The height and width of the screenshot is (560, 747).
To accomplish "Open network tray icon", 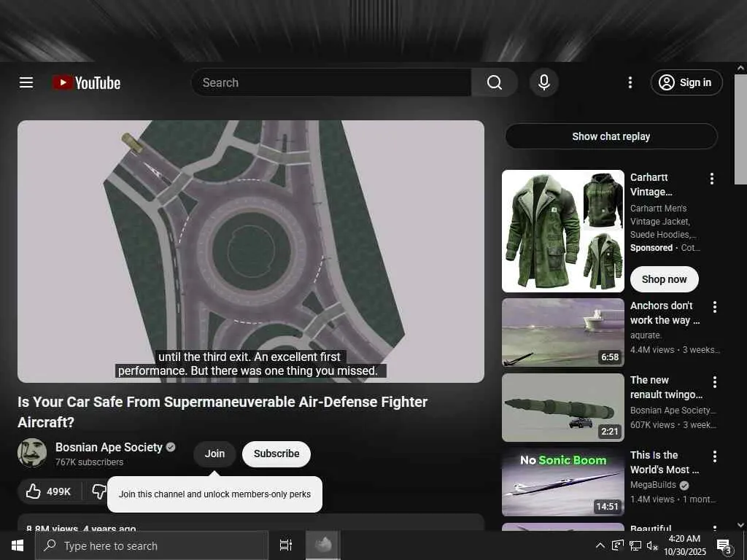I will tap(635, 545).
